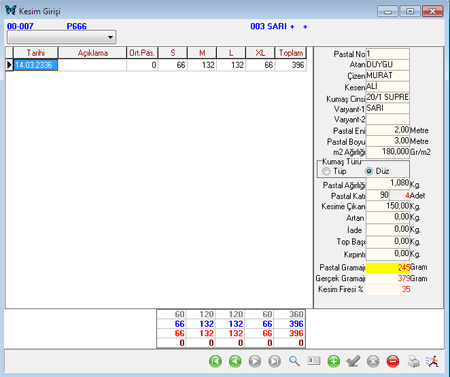Click the Varyant-1 field containing SARI

[387, 108]
